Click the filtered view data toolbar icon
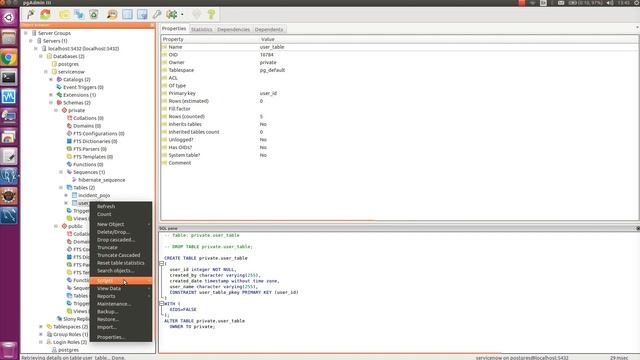Screen dimensions: 640x360 [x=142, y=14]
